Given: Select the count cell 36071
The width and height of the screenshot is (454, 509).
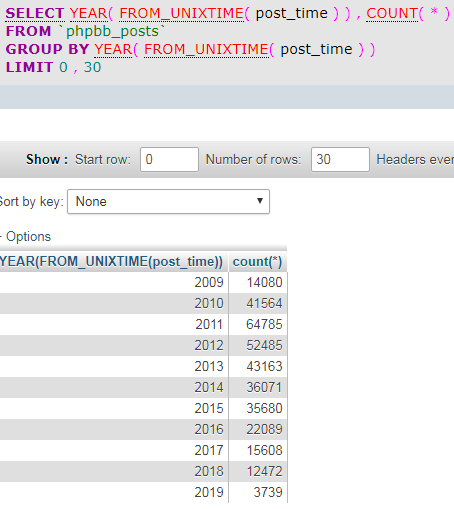Looking at the screenshot, I should 264,387.
